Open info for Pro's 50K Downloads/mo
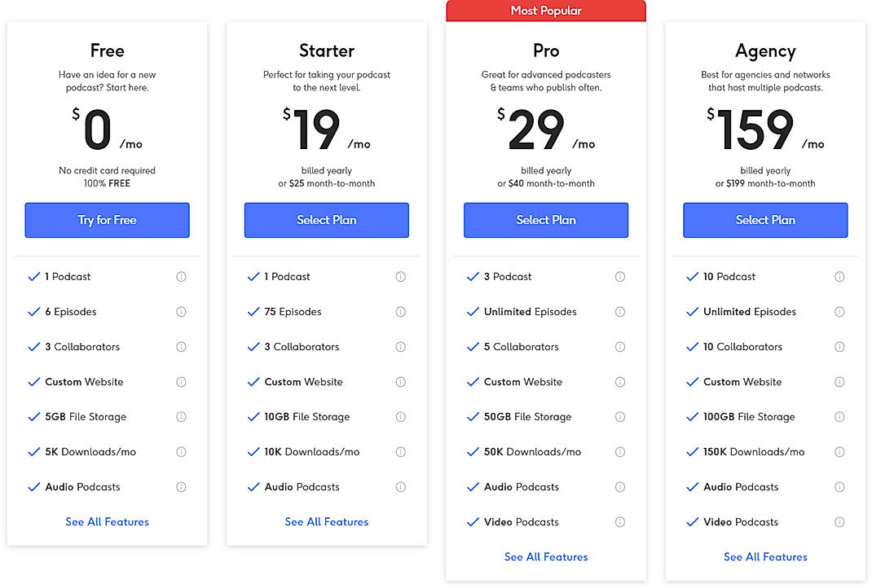 coord(620,451)
